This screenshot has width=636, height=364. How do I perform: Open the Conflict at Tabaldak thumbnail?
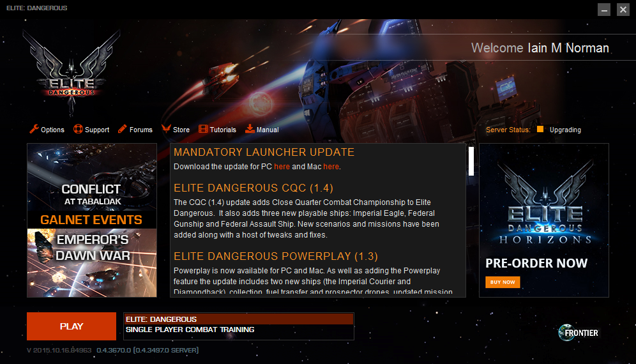(92, 177)
